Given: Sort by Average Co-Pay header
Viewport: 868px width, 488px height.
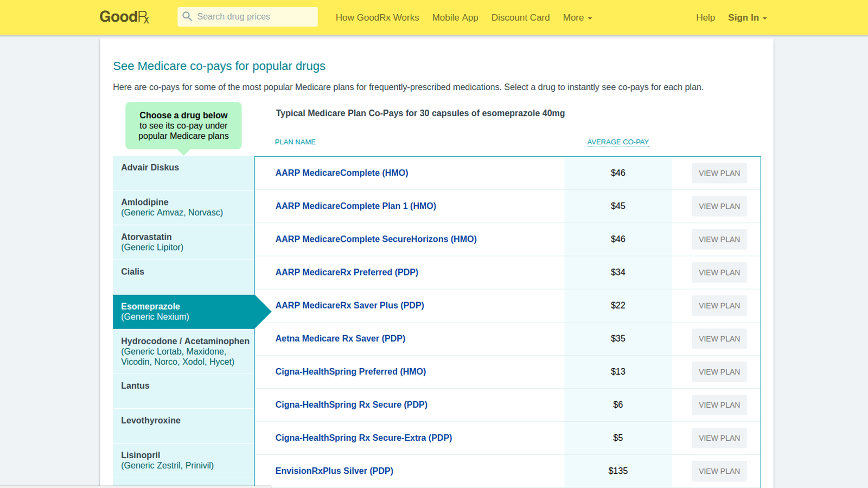Looking at the screenshot, I should coord(618,142).
